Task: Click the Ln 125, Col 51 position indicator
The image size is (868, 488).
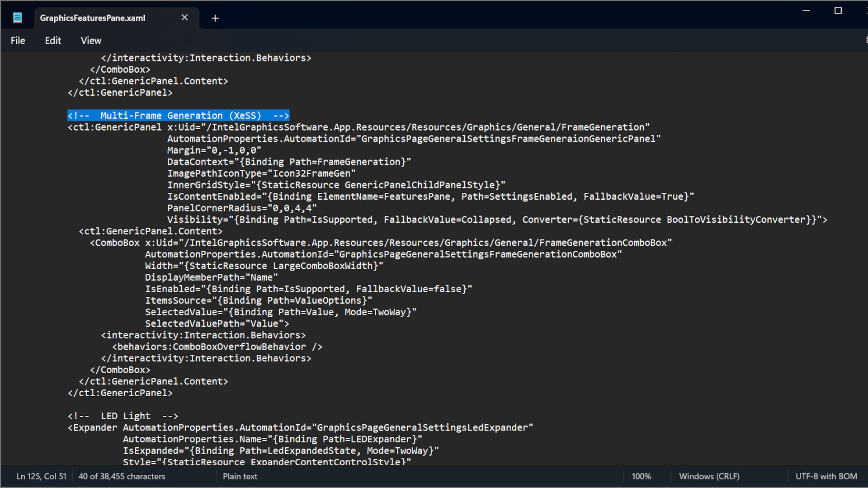Action: [x=40, y=476]
